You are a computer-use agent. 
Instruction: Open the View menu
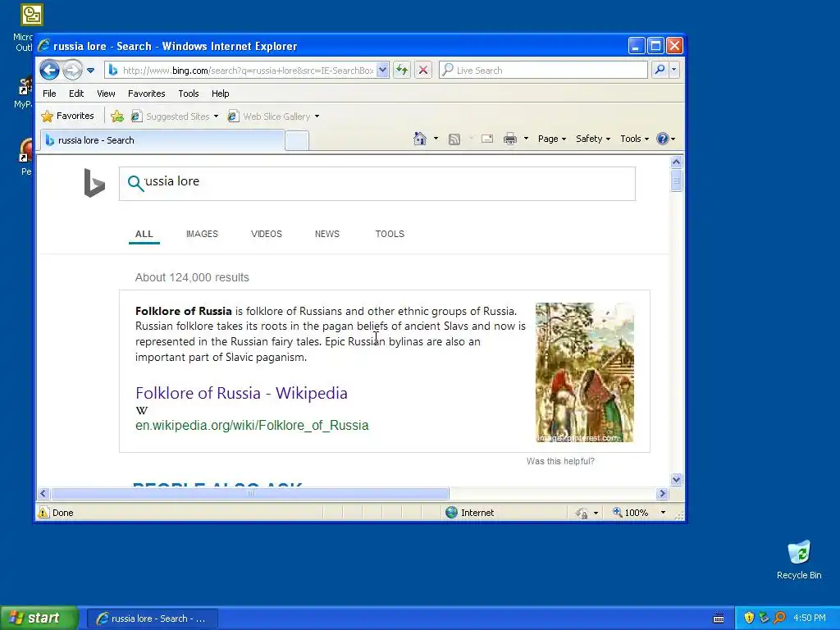[x=106, y=94]
